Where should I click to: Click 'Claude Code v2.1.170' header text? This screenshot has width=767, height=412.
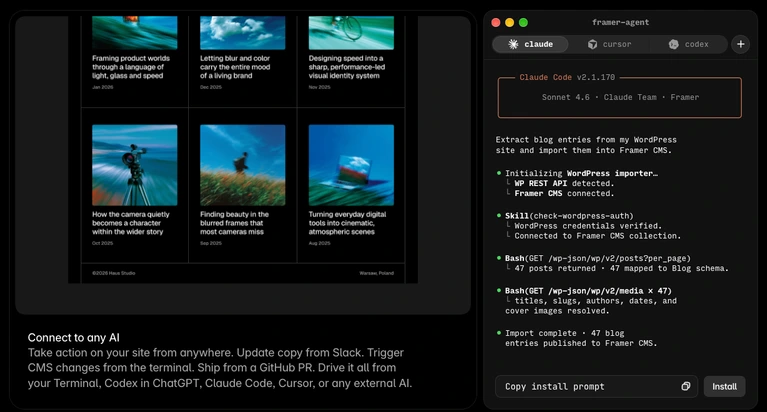(x=567, y=77)
